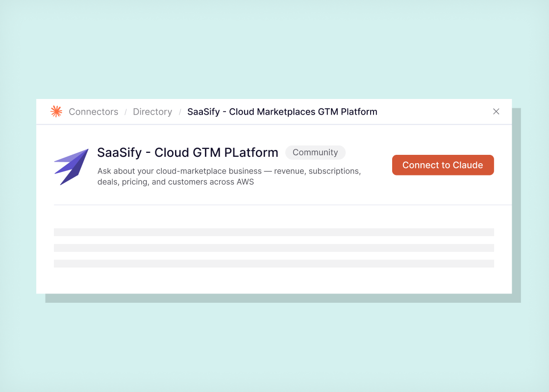The width and height of the screenshot is (549, 392).
Task: Click the SaaSify - Cloud GTM PLatform heading
Action: [188, 152]
